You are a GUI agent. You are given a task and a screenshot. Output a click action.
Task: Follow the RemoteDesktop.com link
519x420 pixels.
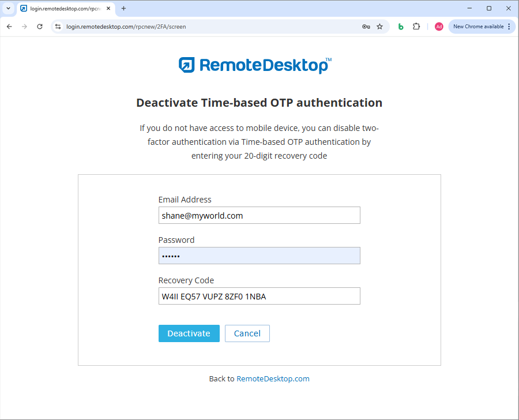(273, 379)
